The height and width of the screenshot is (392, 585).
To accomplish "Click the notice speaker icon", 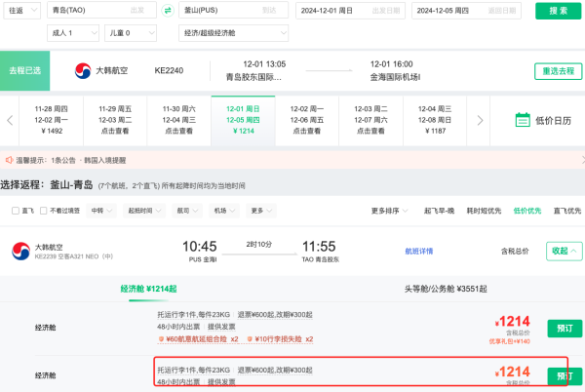I will pyautogui.click(x=9, y=160).
